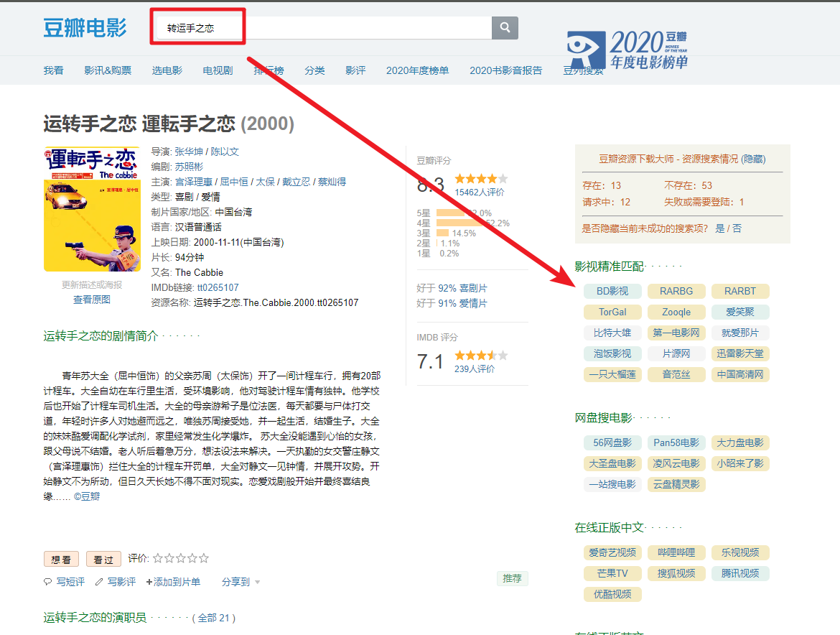This screenshot has width=840, height=635.
Task: Mark movie as 看过
Action: click(x=103, y=559)
